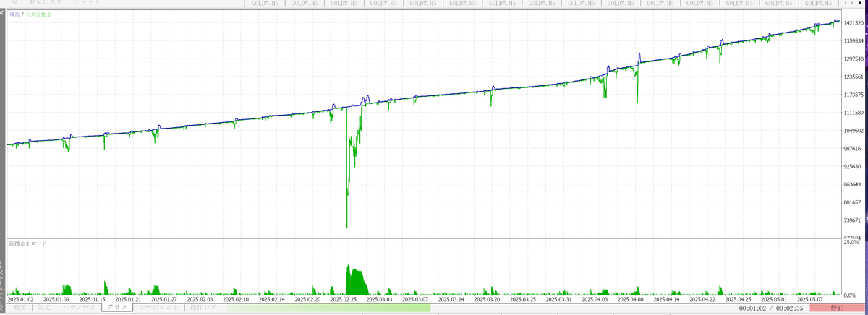This screenshot has height=315, width=868.
Task: Click the 2025.04.22 date label
Action: coord(703,298)
